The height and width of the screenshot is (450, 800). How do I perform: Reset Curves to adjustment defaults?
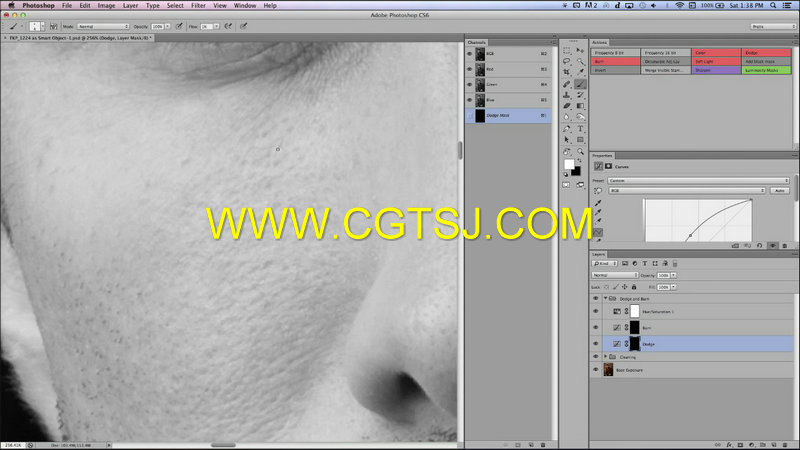pos(760,246)
